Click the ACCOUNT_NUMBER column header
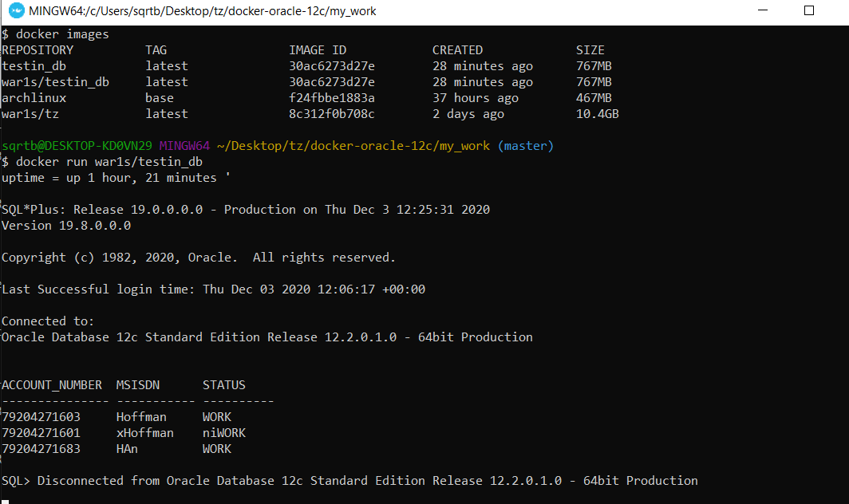Viewport: 849px width, 504px height. 51,385
